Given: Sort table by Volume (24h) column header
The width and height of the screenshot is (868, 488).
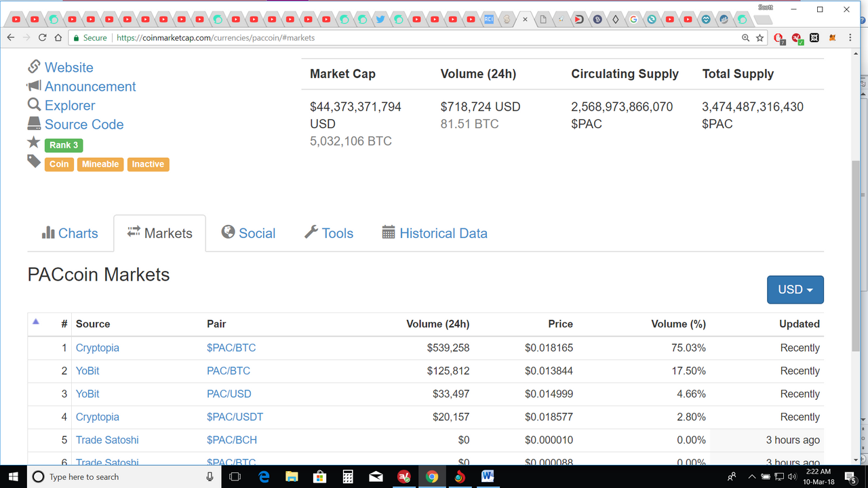Looking at the screenshot, I should (x=437, y=324).
